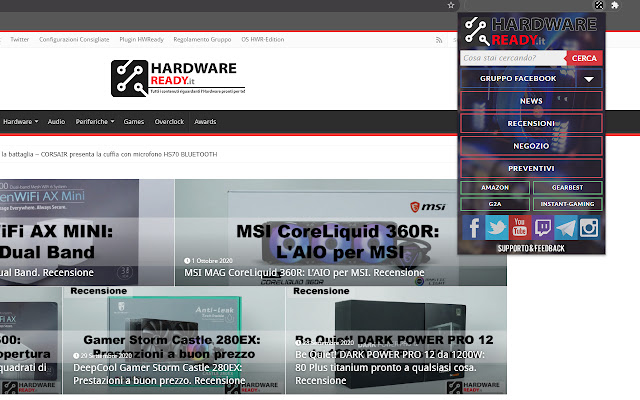
Task: Open the Instagram icon in popup
Action: click(589, 227)
